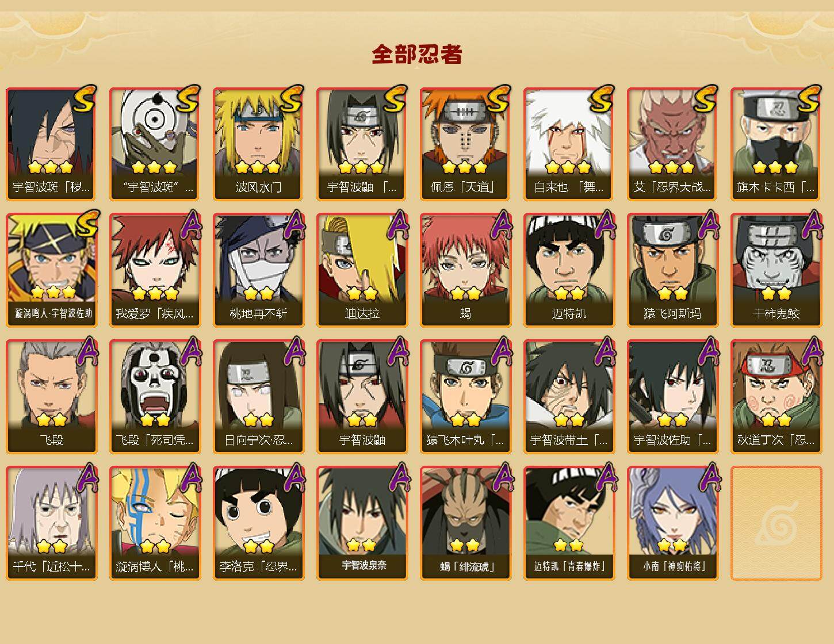Select the 宇智波泉奈 card

(362, 523)
